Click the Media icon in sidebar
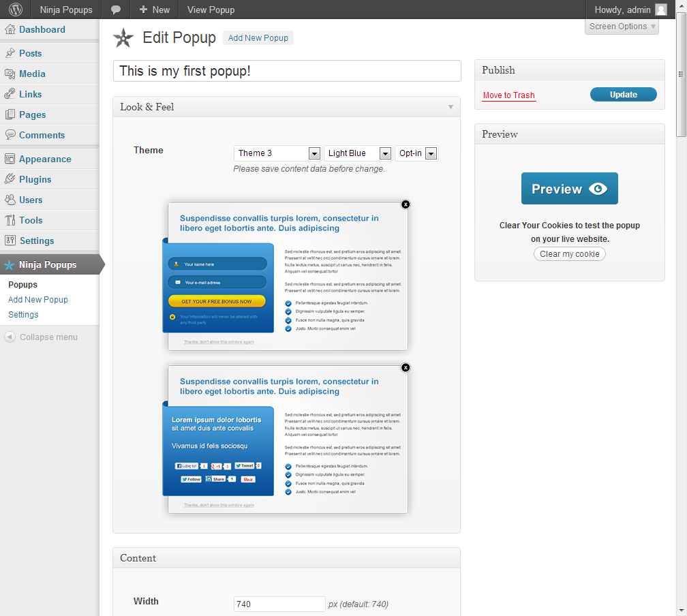687x616 pixels. point(10,74)
